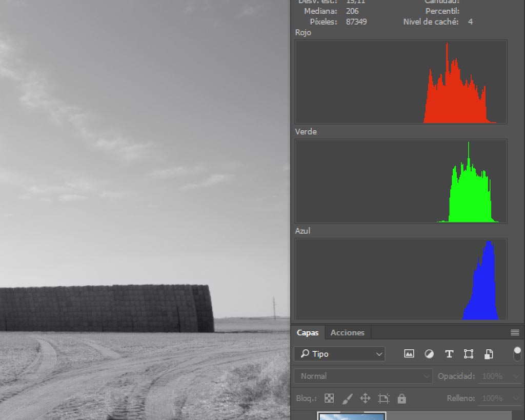Lock all layer attributes padlock

pos(401,398)
